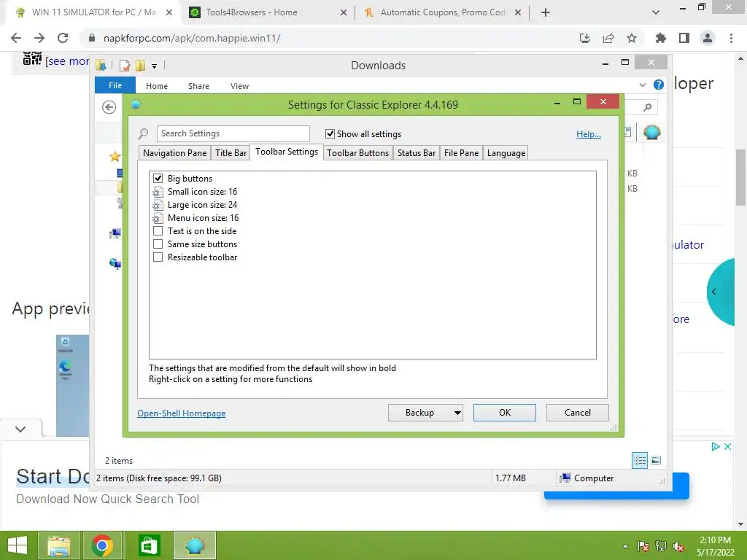Expand the teal side panel arrow
Screen dimensions: 747x560
pos(713,292)
